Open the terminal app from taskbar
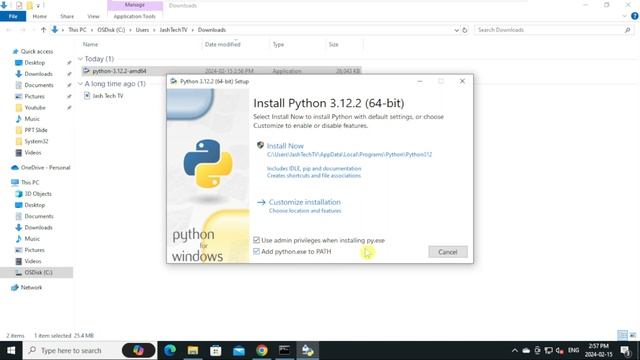This screenshot has height=360, width=640. [284, 350]
